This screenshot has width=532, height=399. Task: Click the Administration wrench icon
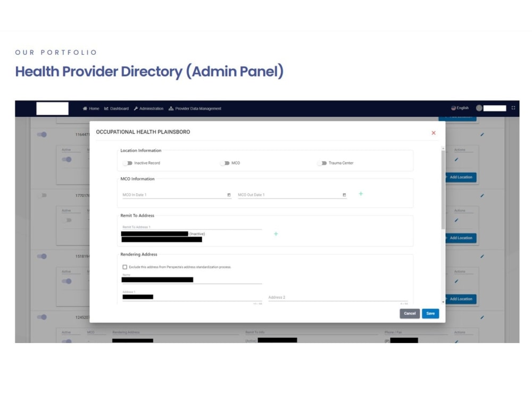[137, 109]
